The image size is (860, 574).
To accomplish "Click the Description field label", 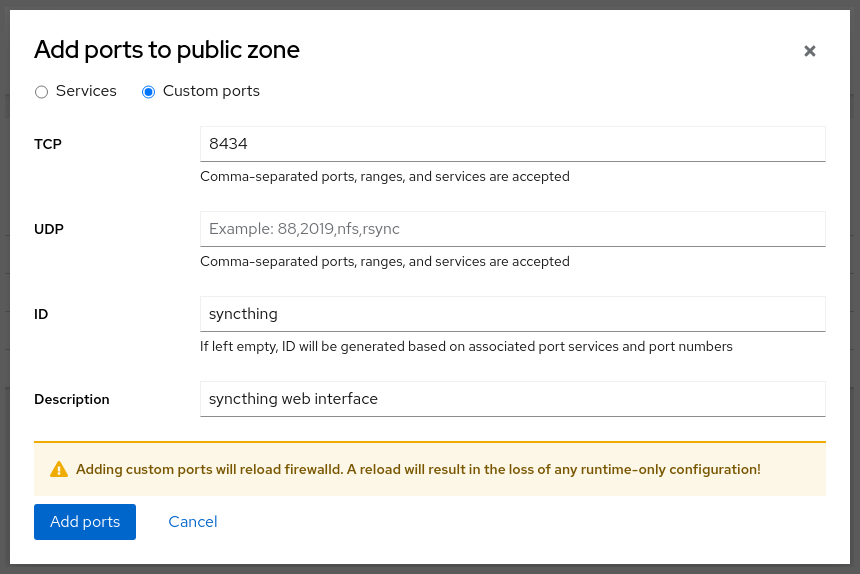I will point(72,399).
